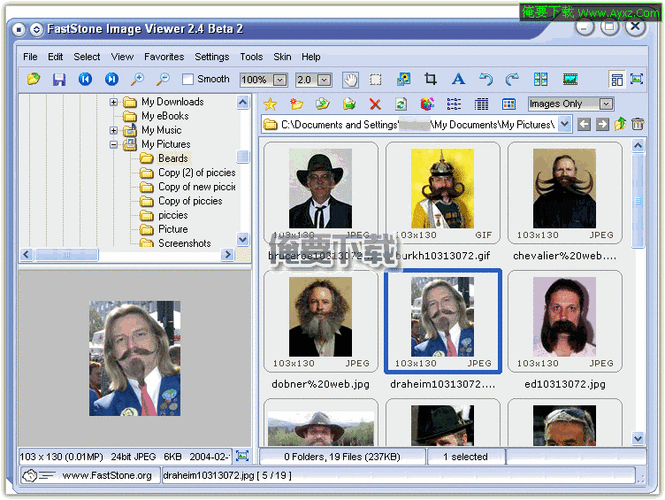Open the 2.0 magnifier dropdown
Screen dimensions: 665x500
(x=324, y=80)
